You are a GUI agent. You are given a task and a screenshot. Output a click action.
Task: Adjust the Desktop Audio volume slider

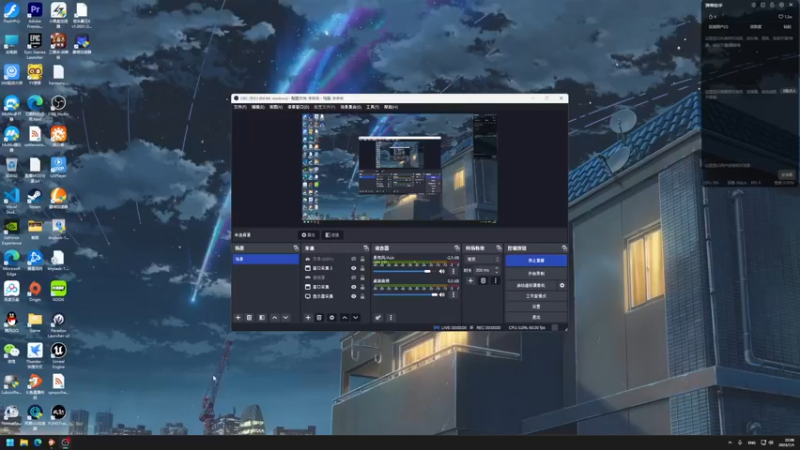pos(406,294)
